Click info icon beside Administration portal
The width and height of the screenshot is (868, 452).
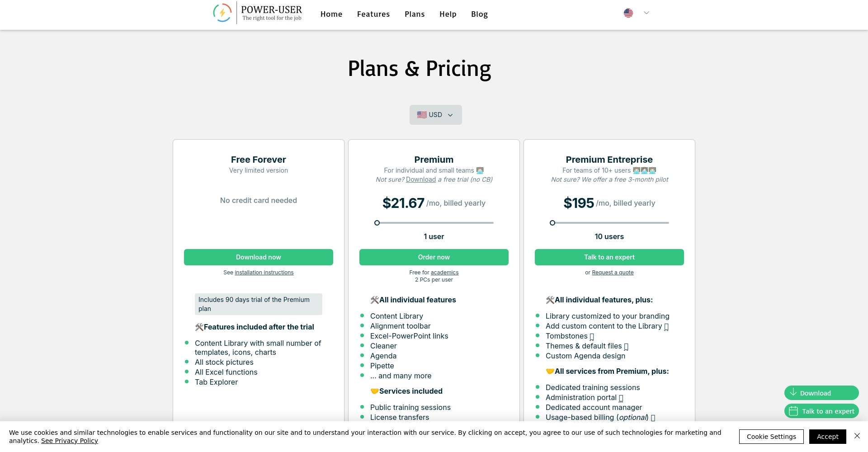[621, 398]
